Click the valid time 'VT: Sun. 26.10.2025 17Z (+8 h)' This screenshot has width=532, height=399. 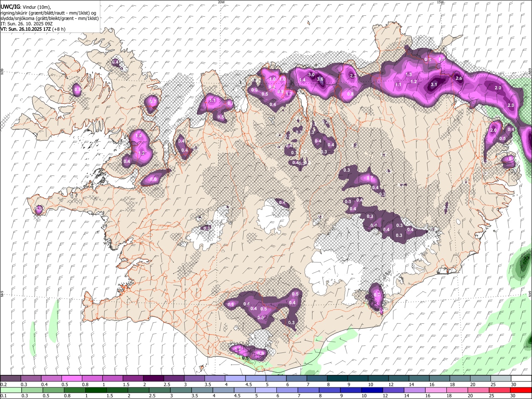tap(33, 29)
